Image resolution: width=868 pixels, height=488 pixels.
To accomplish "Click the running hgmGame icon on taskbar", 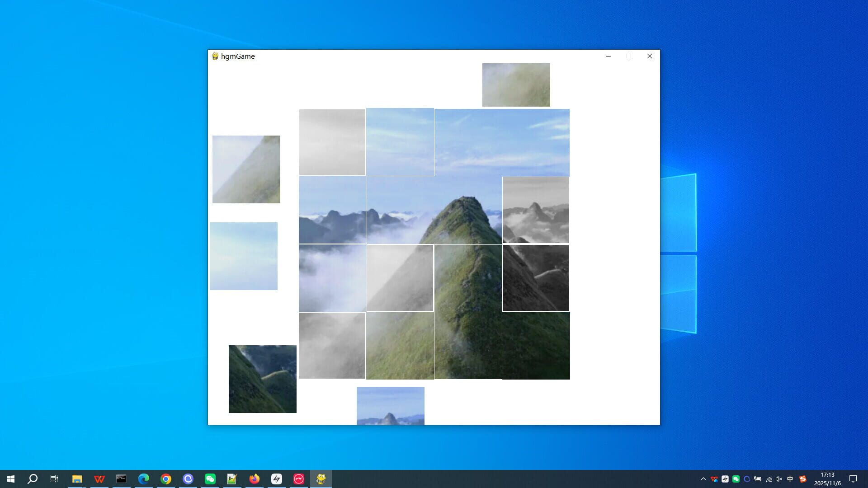I will click(321, 479).
